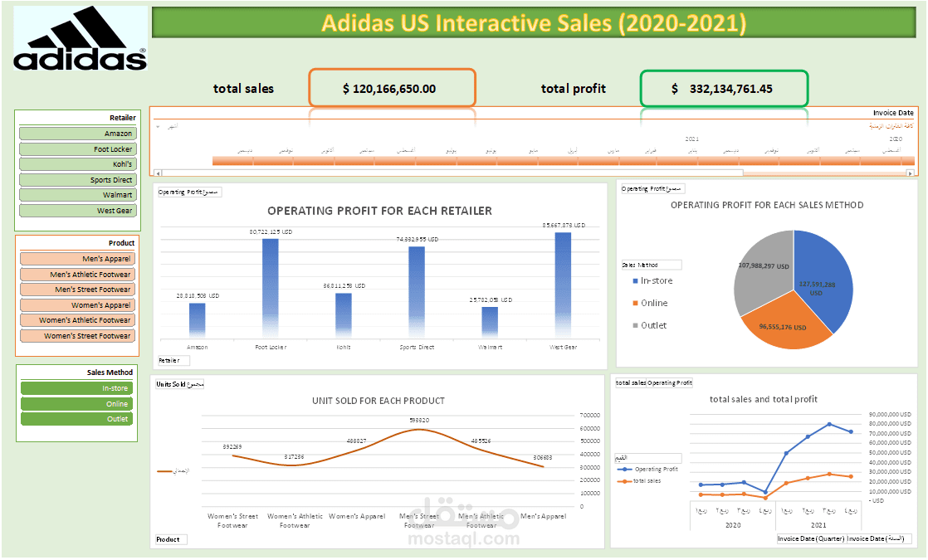Filter by Women's Athletic Footwear
This screenshot has height=560, width=928.
tap(77, 320)
